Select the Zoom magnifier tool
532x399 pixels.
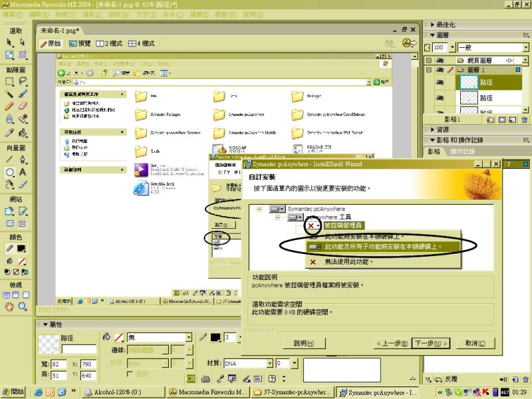pyautogui.click(x=23, y=307)
